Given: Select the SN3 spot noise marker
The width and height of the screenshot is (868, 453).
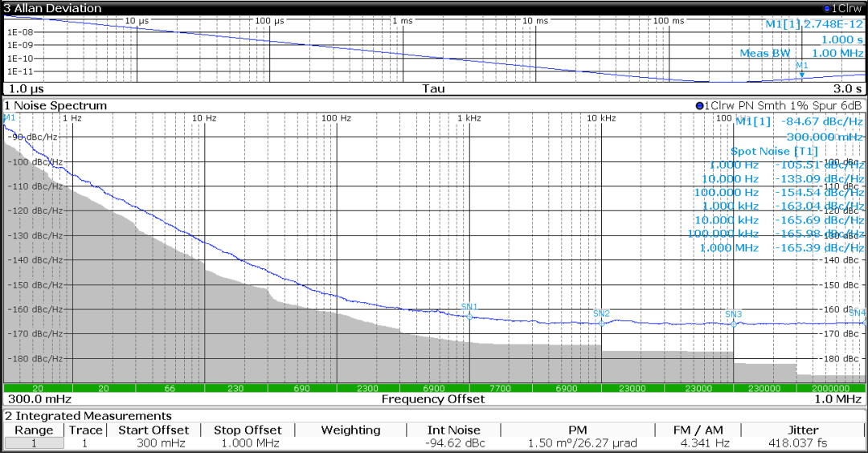Looking at the screenshot, I should [x=734, y=324].
